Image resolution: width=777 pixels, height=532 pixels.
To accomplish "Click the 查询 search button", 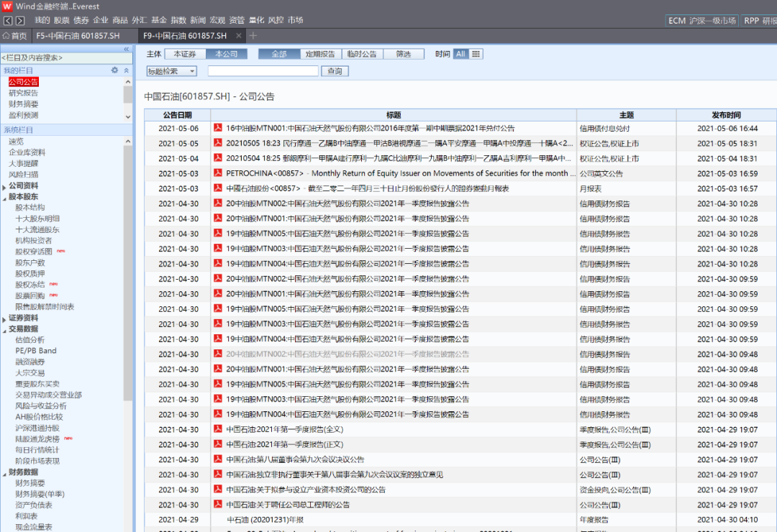I will (x=335, y=71).
